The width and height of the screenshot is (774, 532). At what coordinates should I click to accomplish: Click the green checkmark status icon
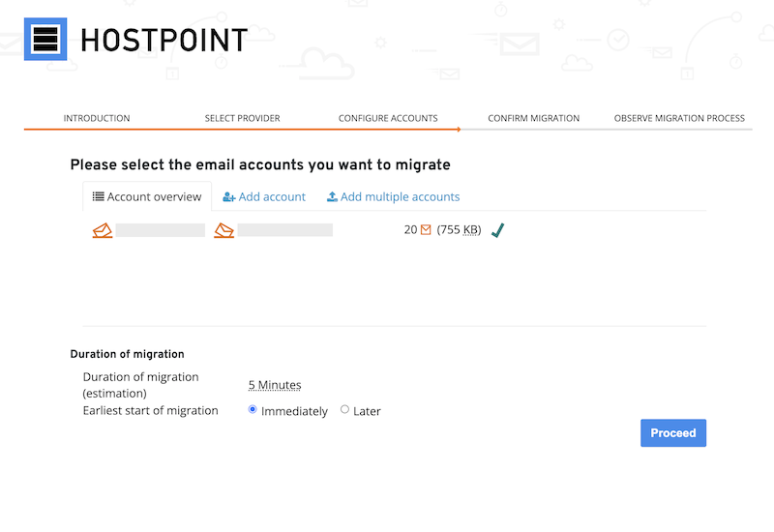click(498, 230)
